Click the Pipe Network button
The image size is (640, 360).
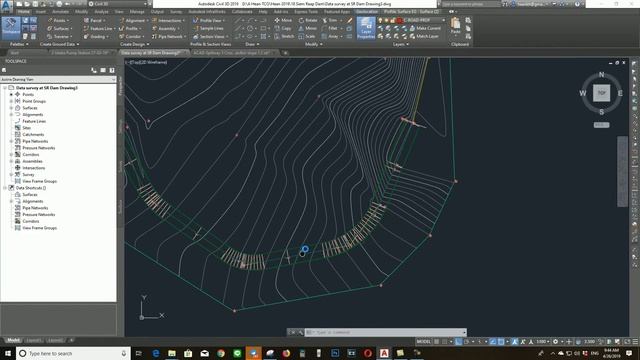pos(168,36)
